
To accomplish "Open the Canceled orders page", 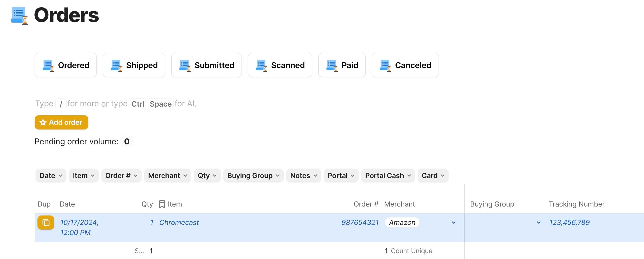I will [405, 65].
